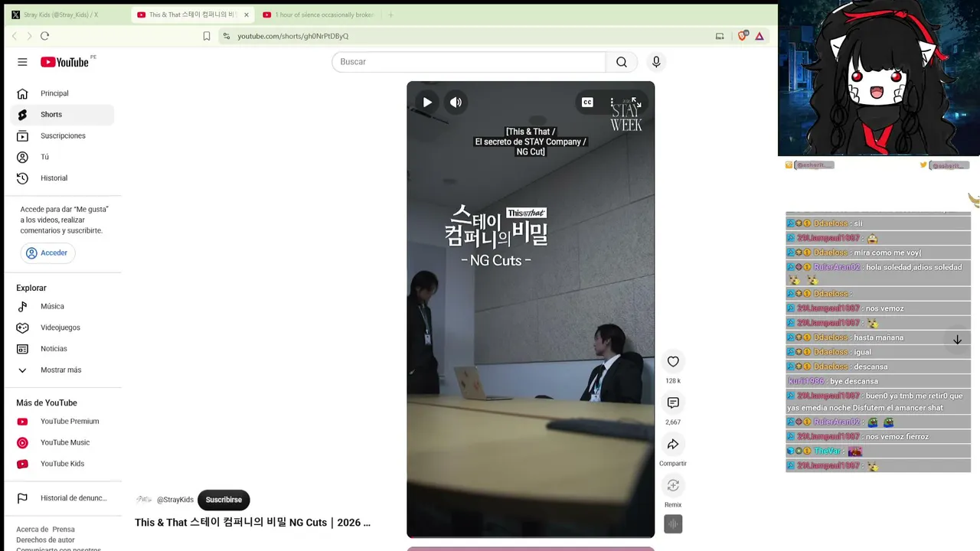980x551 pixels.
Task: Like the Short with the heart
Action: click(673, 361)
